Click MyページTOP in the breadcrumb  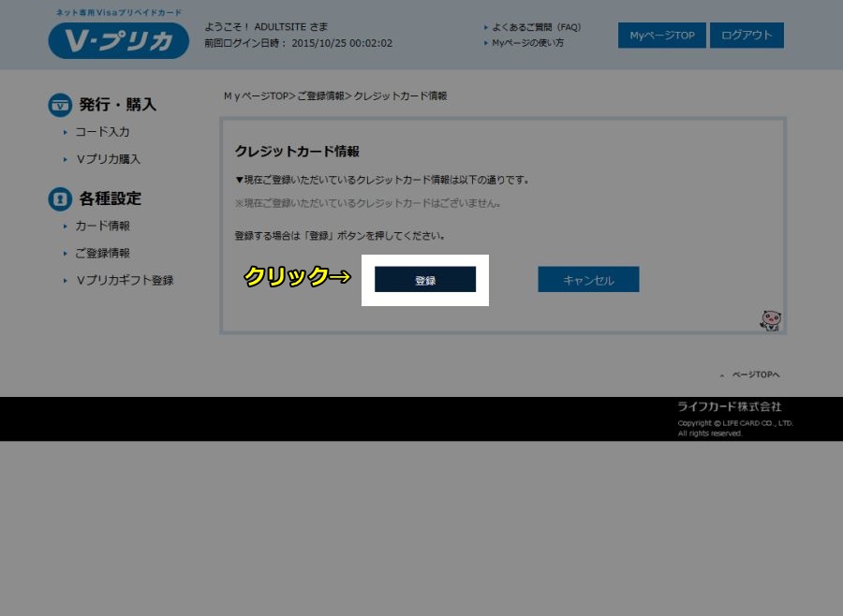pos(256,96)
